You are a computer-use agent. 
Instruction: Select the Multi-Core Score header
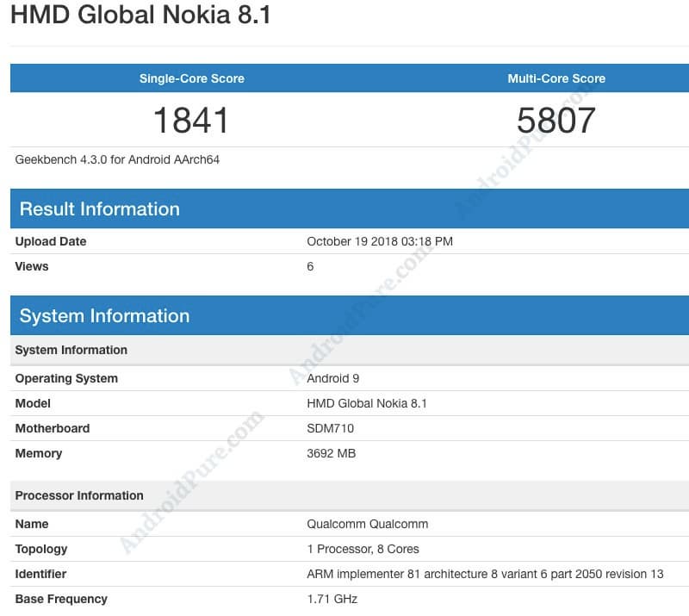(556, 78)
